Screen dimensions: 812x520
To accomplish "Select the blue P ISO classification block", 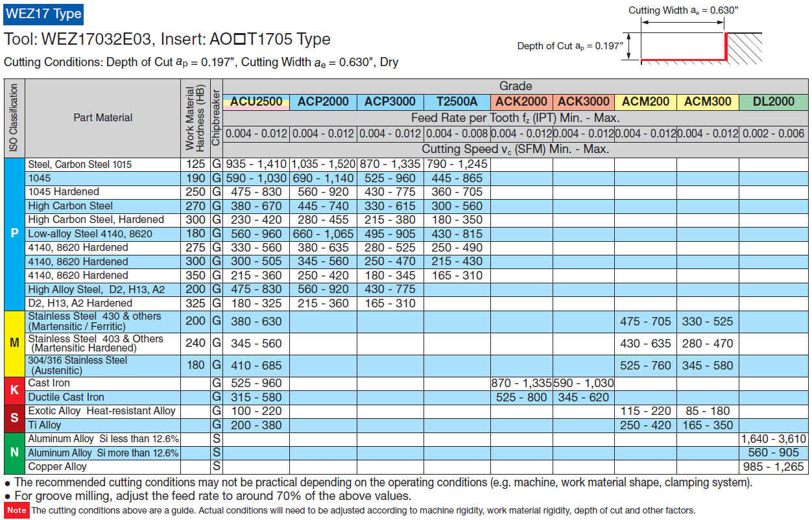I will 14,233.
